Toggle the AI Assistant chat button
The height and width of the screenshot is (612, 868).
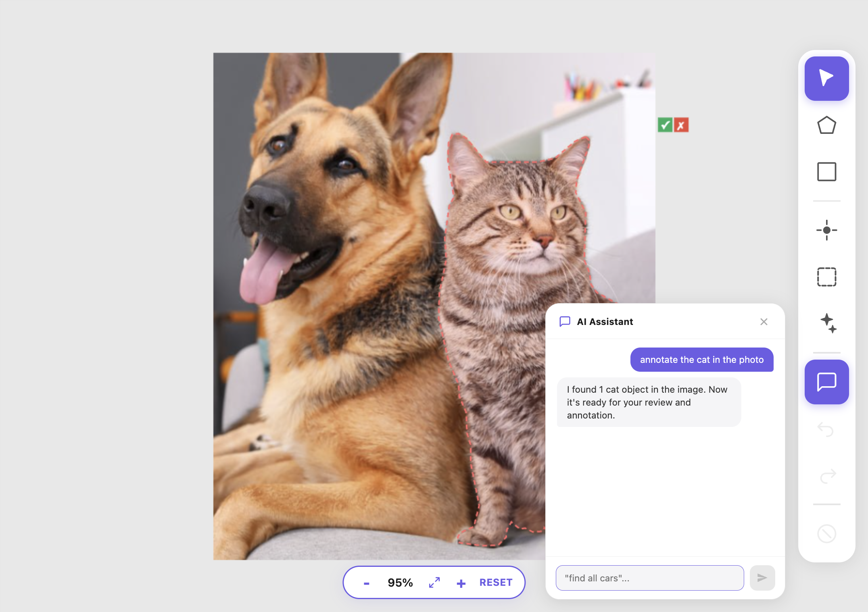pos(826,382)
